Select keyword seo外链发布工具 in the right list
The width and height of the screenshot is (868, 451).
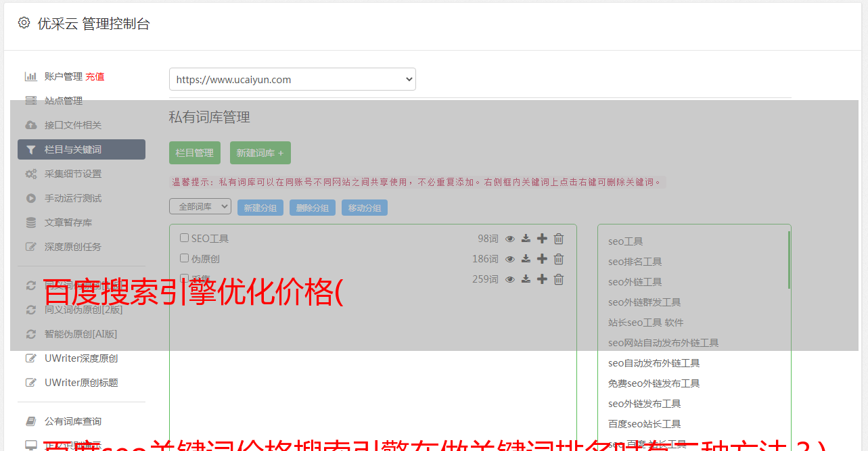[645, 404]
